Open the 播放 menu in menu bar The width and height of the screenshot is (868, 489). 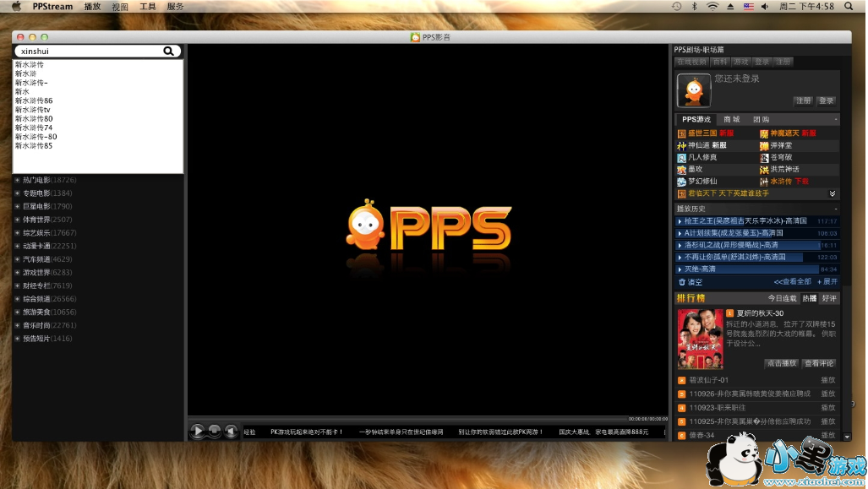[92, 6]
